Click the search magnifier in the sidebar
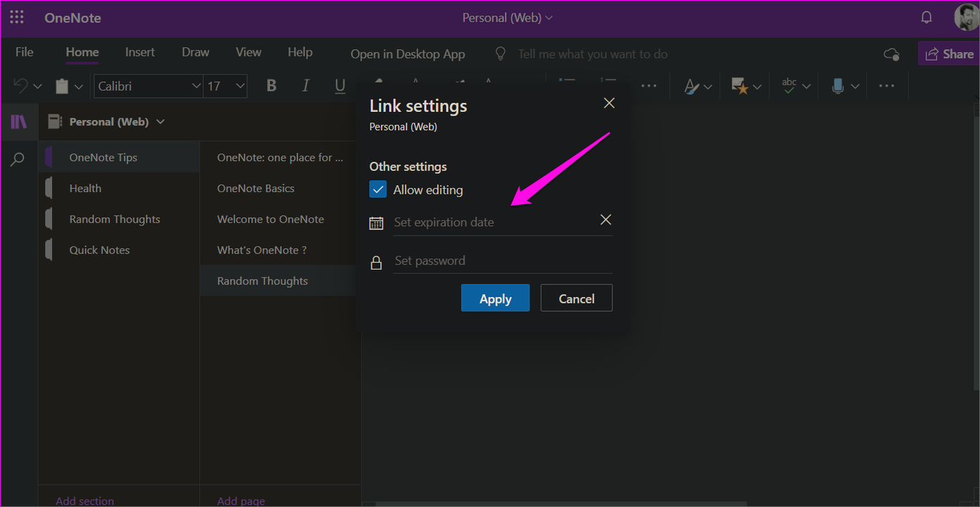 pyautogui.click(x=18, y=159)
